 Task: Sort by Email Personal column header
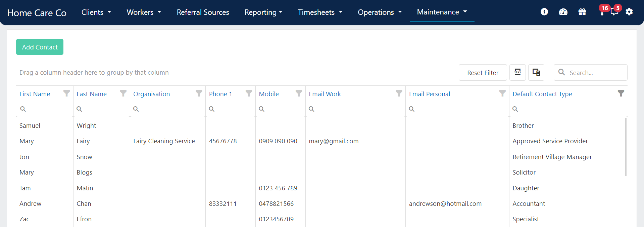point(430,94)
